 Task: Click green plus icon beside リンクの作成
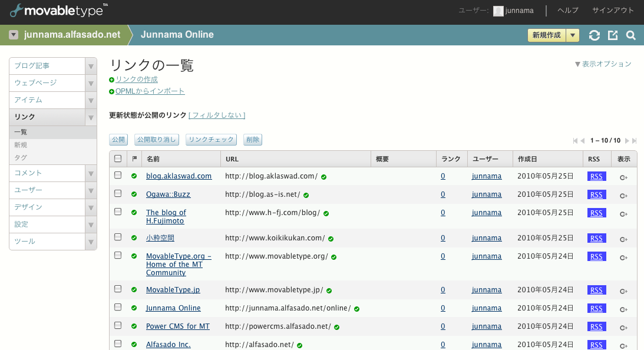tap(112, 80)
